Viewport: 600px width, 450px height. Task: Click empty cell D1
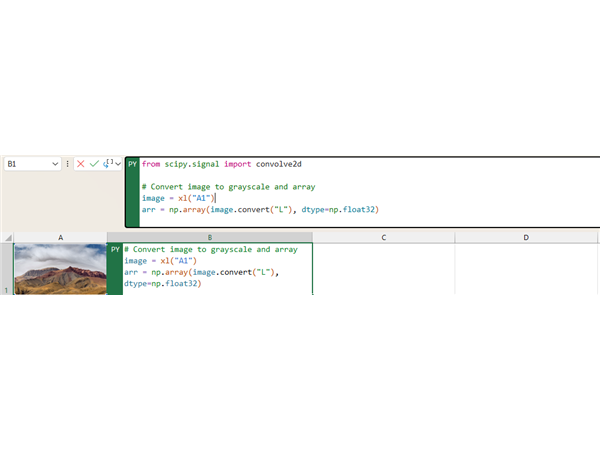point(526,268)
